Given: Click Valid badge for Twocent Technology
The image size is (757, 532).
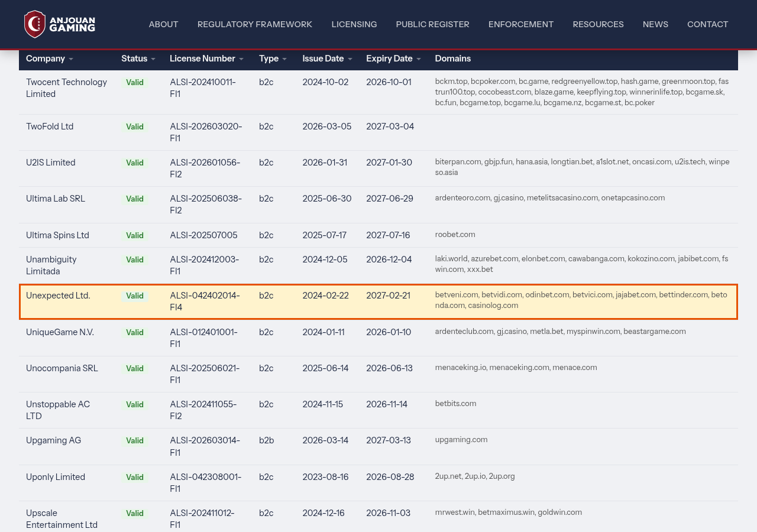Looking at the screenshot, I should click(135, 83).
